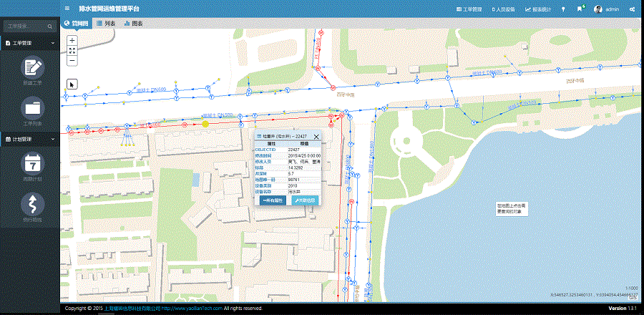Image resolution: width=644 pixels, height=315 pixels.
Task: Select the arrow pointer map tool
Action: pos(72,84)
